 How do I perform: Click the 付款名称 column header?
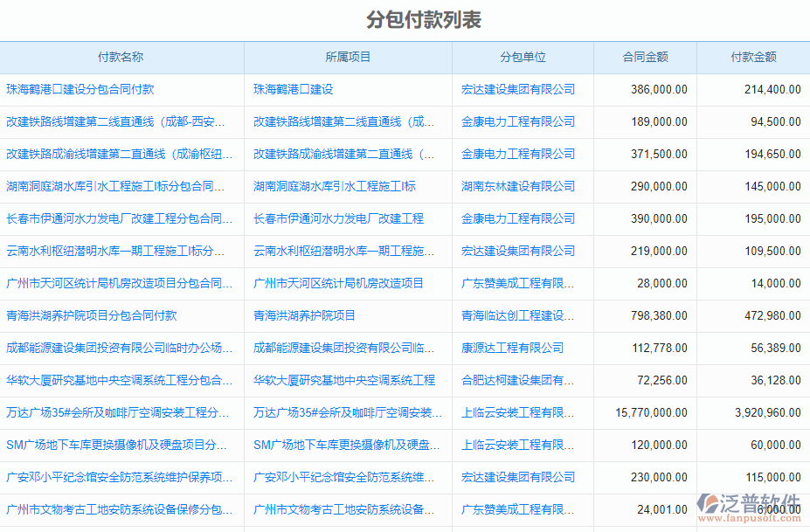click(122, 57)
